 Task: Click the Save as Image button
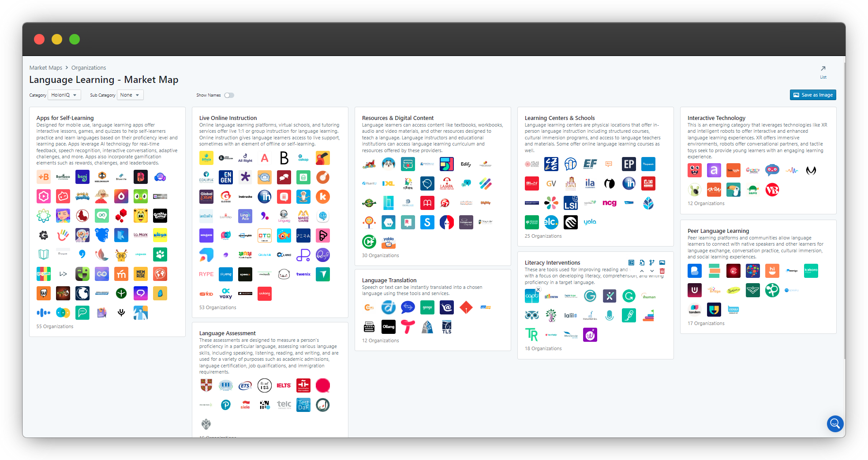(x=813, y=95)
